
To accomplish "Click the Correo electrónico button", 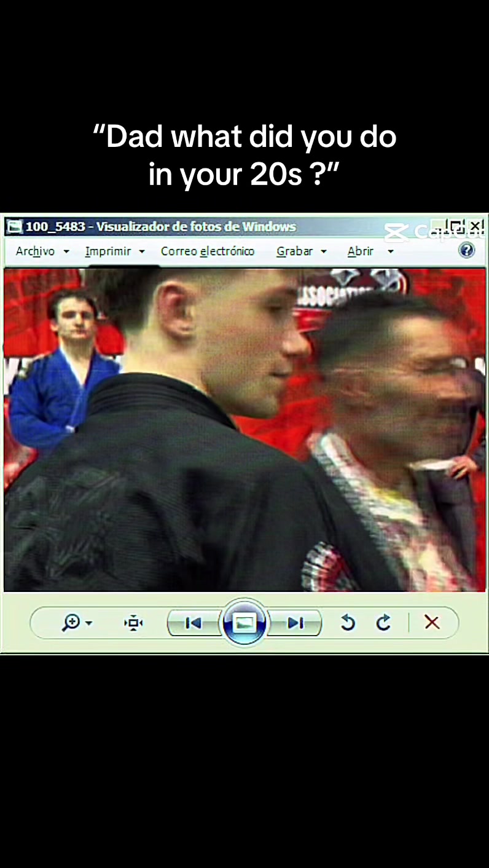I will tap(207, 251).
